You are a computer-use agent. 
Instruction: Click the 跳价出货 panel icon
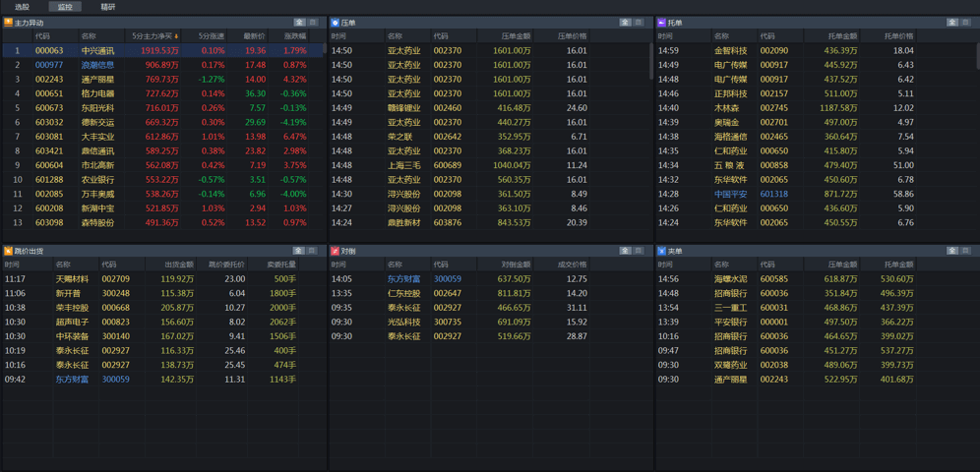8,251
